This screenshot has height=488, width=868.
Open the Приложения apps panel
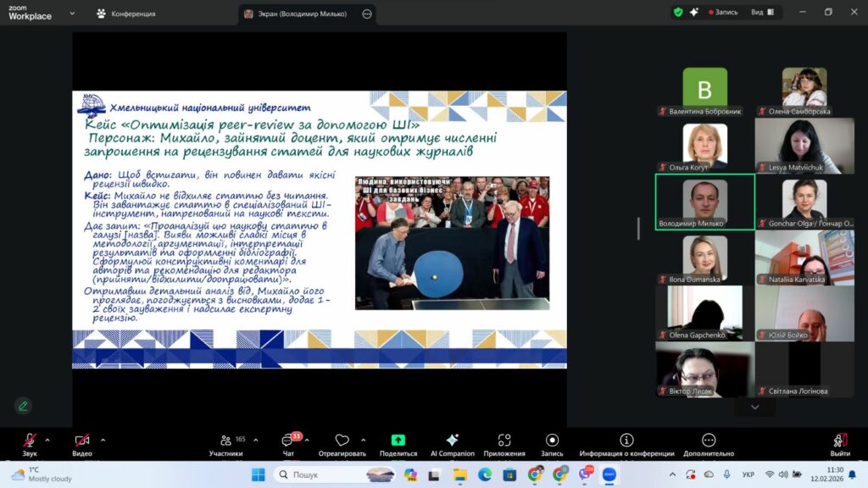tap(504, 441)
